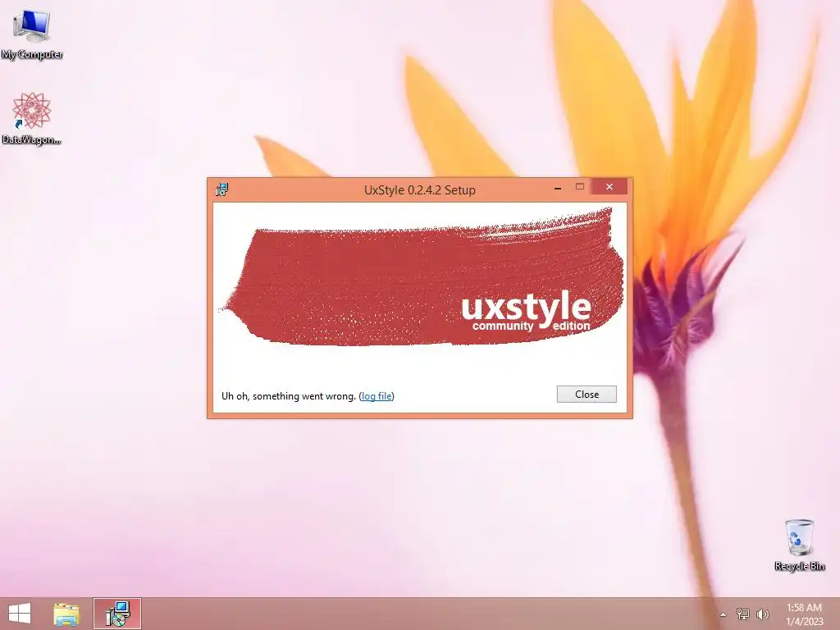The image size is (840, 630).
Task: Minimize the UxStyle Setup window
Action: (558, 188)
